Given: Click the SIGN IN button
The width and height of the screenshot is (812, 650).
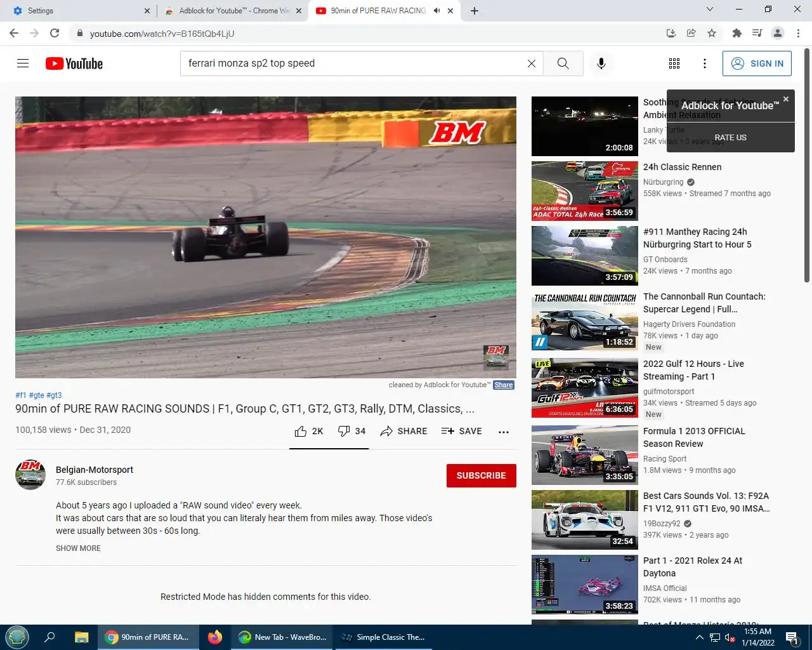Looking at the screenshot, I should click(x=757, y=63).
